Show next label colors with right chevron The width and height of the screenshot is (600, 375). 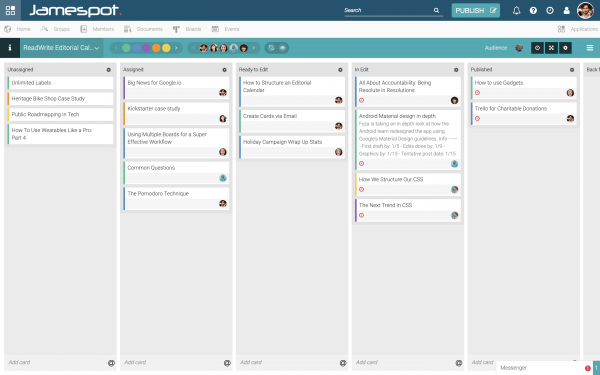point(176,48)
